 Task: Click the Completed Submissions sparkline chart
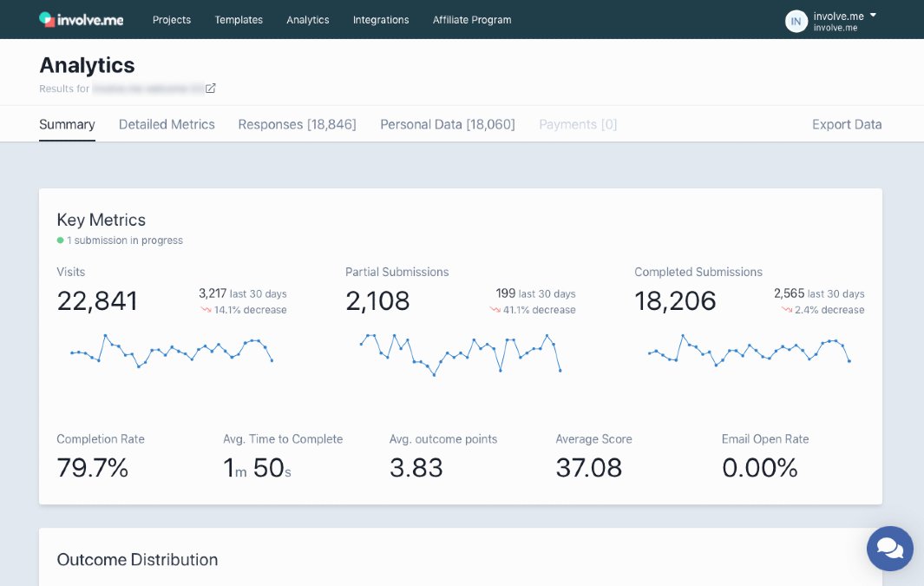[x=749, y=351]
